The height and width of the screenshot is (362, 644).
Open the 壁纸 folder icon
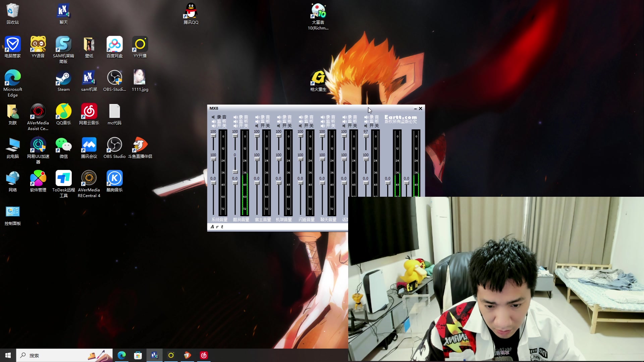coord(89,47)
